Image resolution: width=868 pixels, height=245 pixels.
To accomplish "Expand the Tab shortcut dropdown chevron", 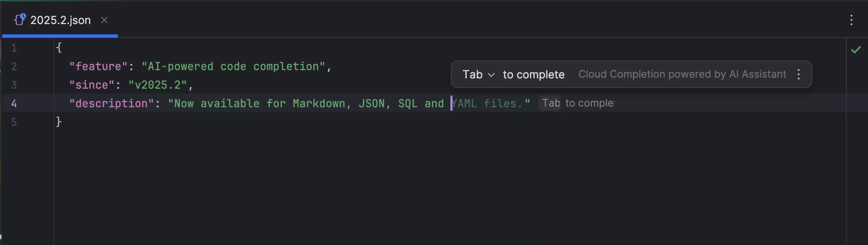I will click(x=491, y=75).
